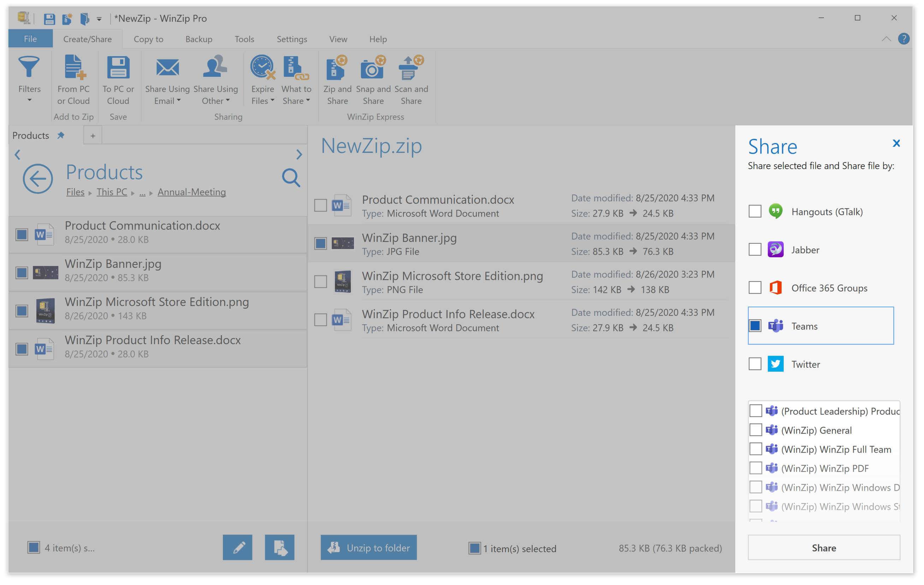The height and width of the screenshot is (585, 924).
Task: Click Unzip to folder button
Action: [x=368, y=547]
